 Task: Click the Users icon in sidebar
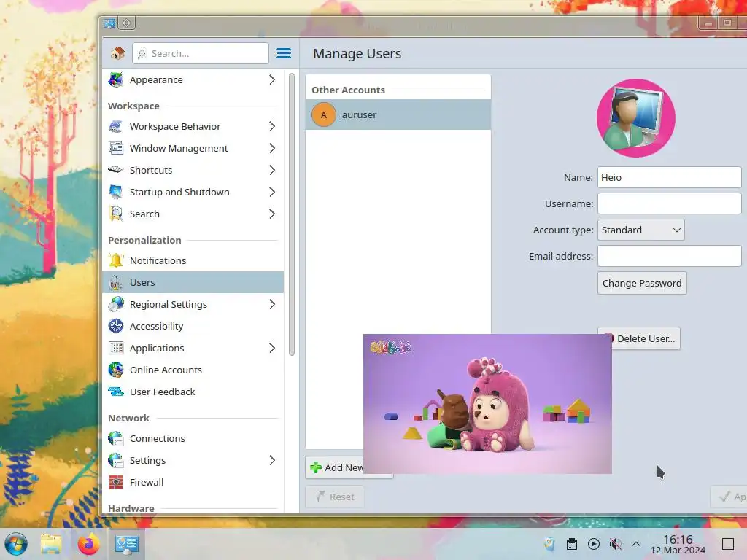116,282
